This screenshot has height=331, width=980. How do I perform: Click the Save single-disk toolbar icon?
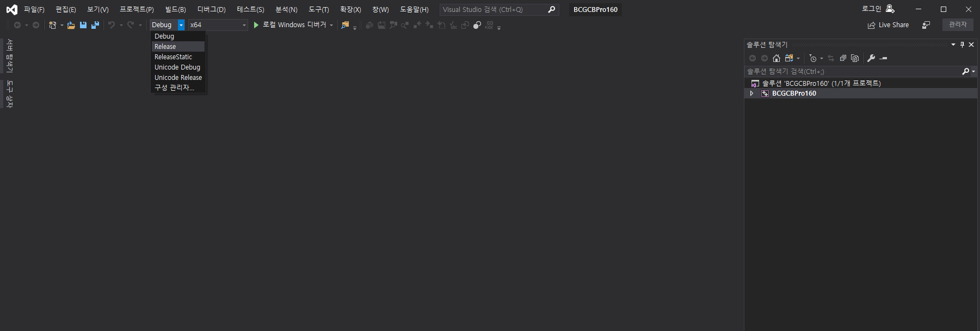(x=83, y=25)
